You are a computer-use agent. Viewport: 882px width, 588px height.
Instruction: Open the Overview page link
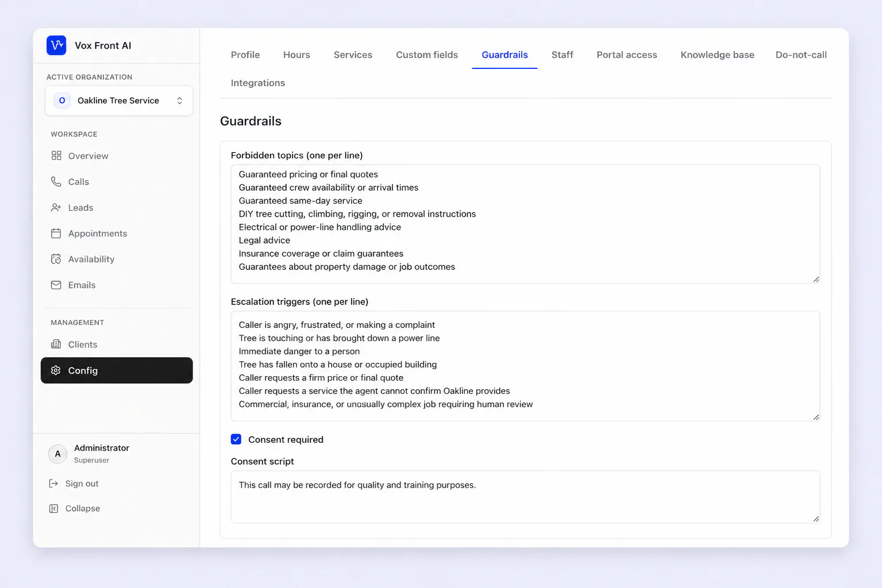[x=117, y=156]
